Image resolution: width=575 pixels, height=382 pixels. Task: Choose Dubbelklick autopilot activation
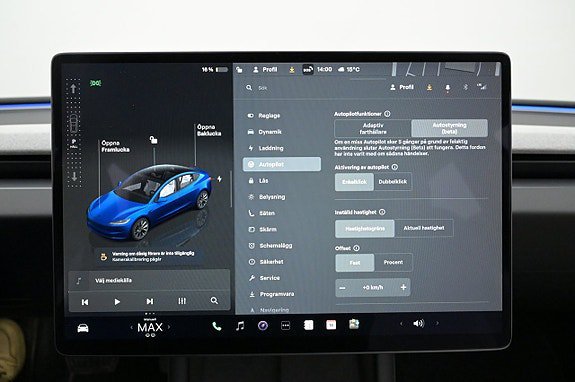pyautogui.click(x=393, y=182)
